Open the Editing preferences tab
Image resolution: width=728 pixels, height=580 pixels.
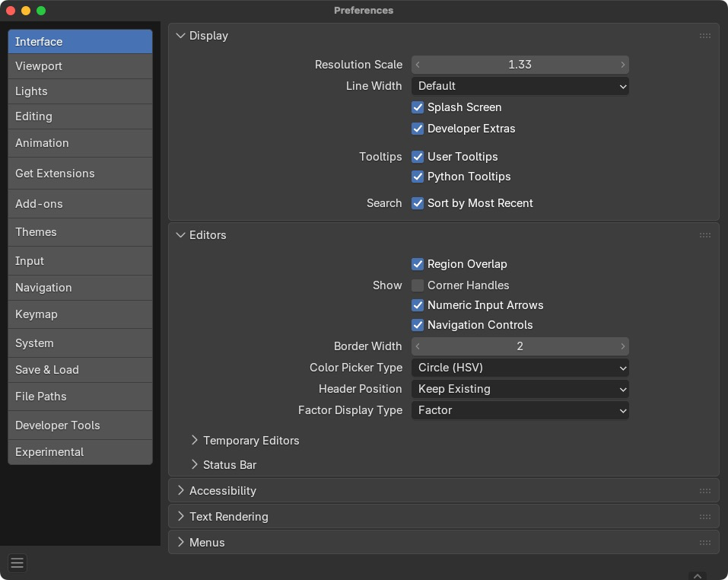pyautogui.click(x=81, y=116)
